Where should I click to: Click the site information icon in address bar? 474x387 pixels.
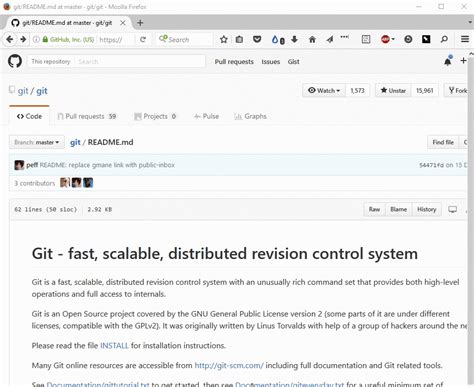pos(36,39)
